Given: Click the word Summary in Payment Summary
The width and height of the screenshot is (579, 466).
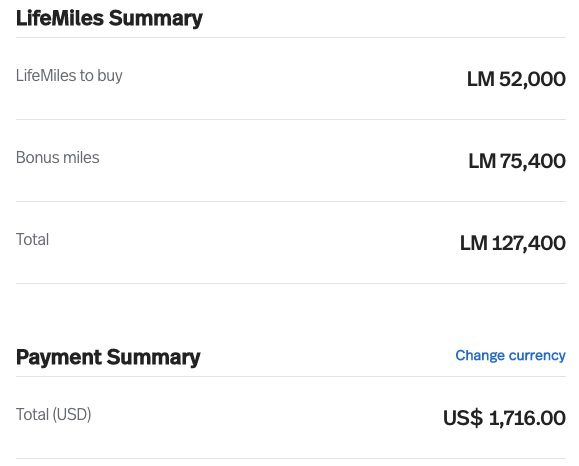Looking at the screenshot, I should (x=154, y=357).
